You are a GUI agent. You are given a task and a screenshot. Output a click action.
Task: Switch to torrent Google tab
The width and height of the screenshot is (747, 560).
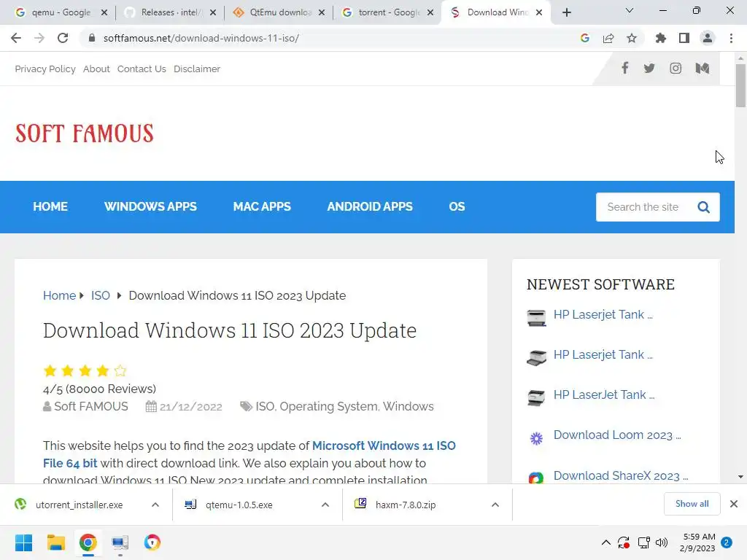(x=387, y=12)
